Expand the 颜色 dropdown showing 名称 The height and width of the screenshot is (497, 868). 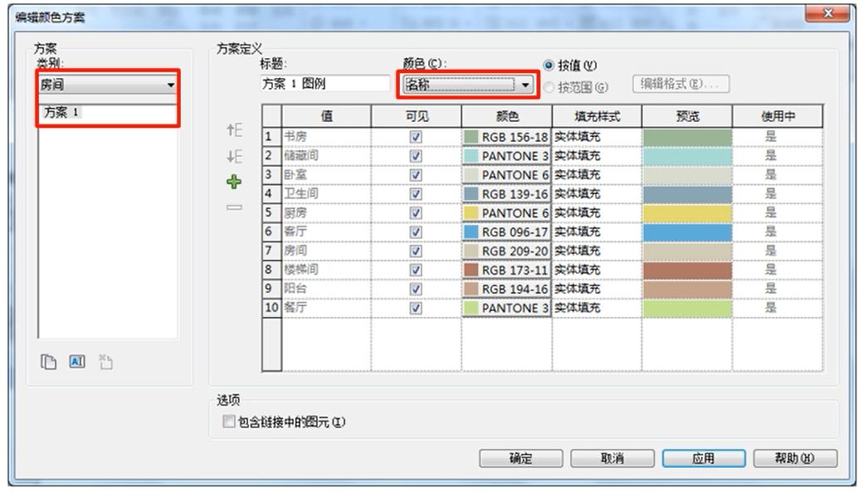(469, 84)
